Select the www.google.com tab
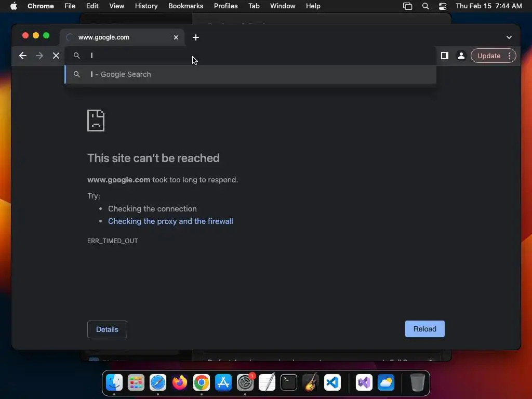The image size is (532, 399). 122,37
